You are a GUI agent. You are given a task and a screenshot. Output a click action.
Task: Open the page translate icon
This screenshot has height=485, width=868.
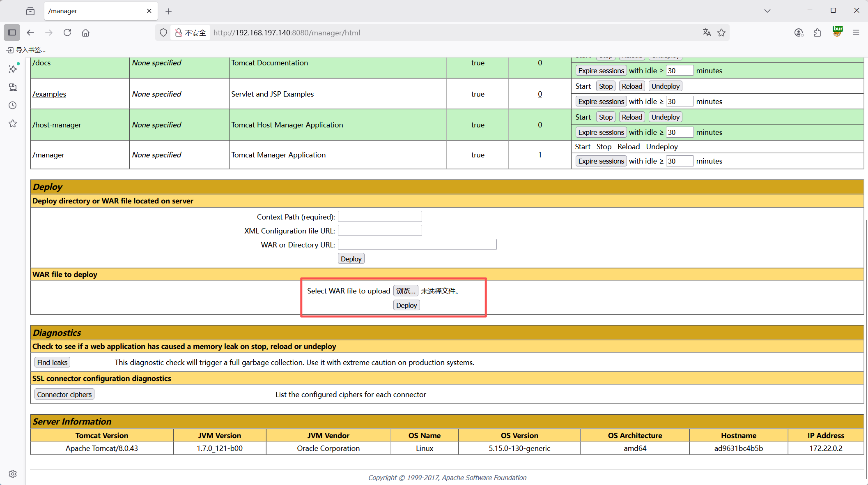707,32
